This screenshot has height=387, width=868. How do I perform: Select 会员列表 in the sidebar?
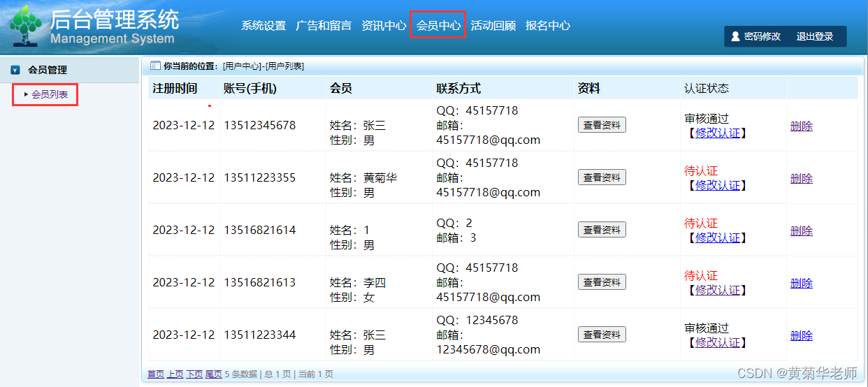50,94
